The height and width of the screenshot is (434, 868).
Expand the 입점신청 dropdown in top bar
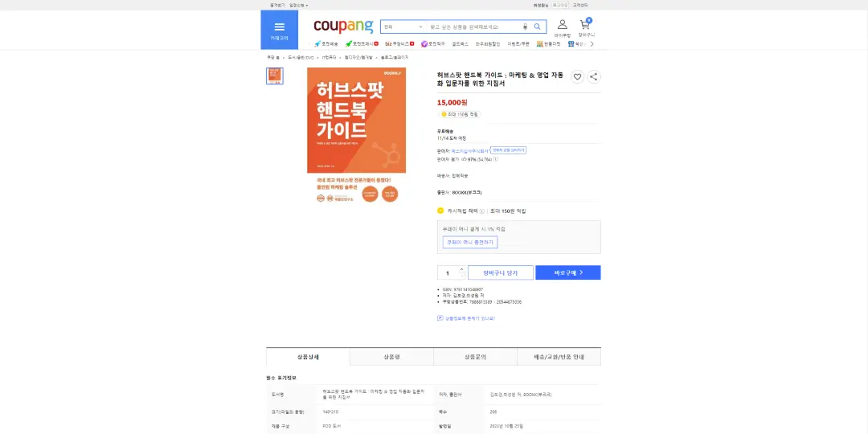298,5
